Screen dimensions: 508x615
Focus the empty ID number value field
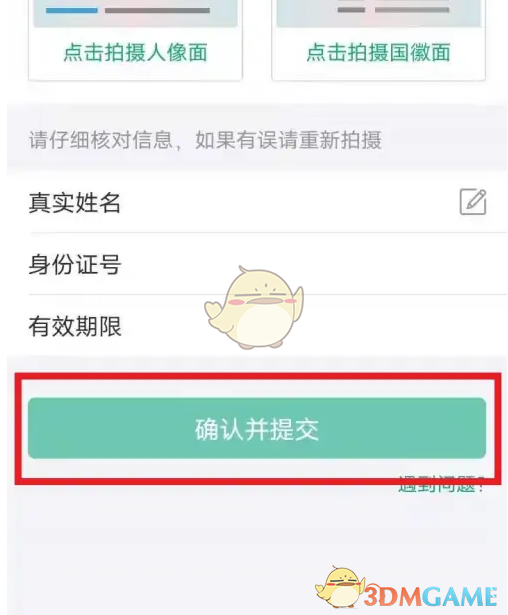click(x=314, y=264)
